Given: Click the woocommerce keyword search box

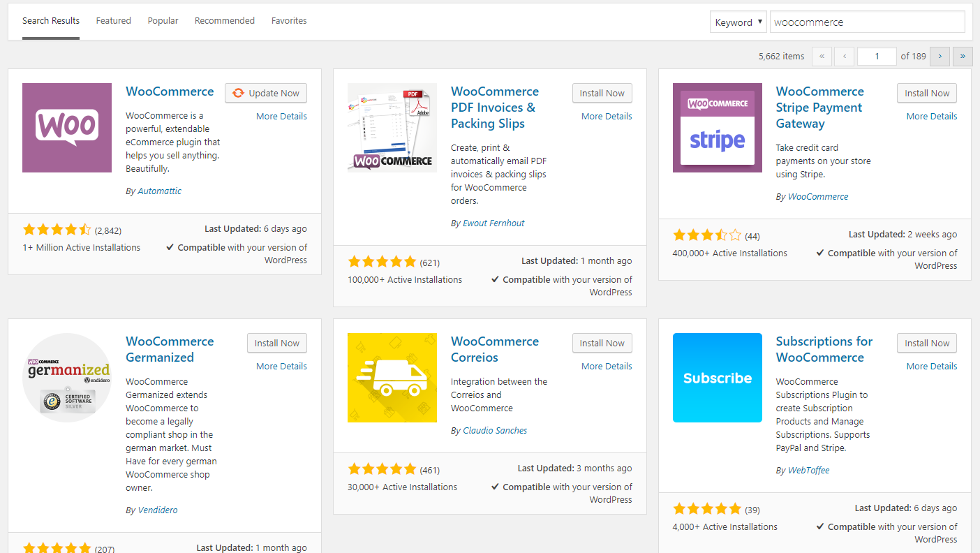Looking at the screenshot, I should (x=867, y=22).
